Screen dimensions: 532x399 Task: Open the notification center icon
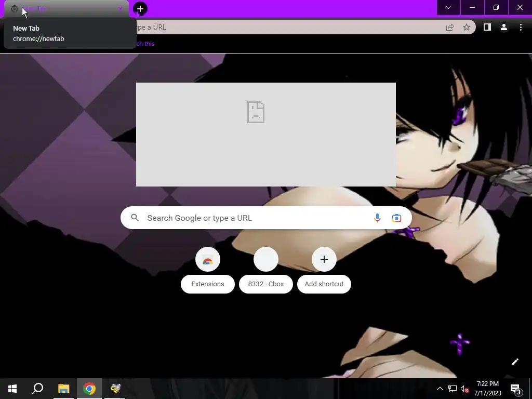click(516, 389)
